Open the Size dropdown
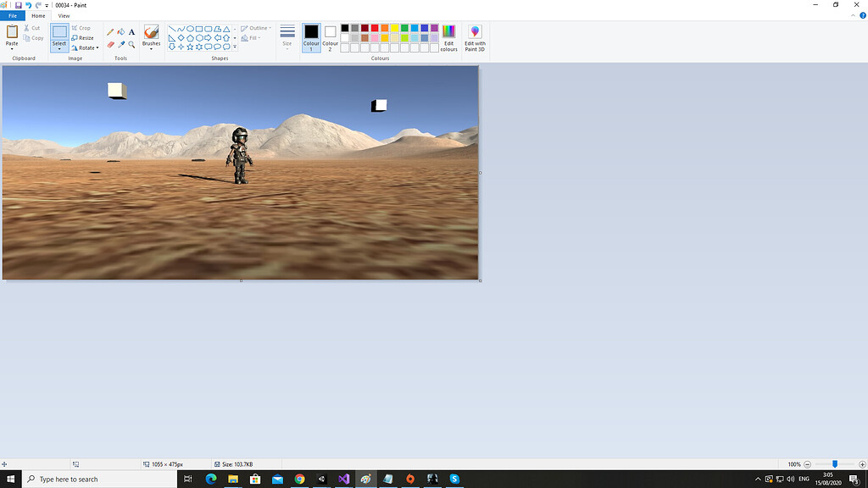This screenshot has width=868, height=488. tap(287, 36)
